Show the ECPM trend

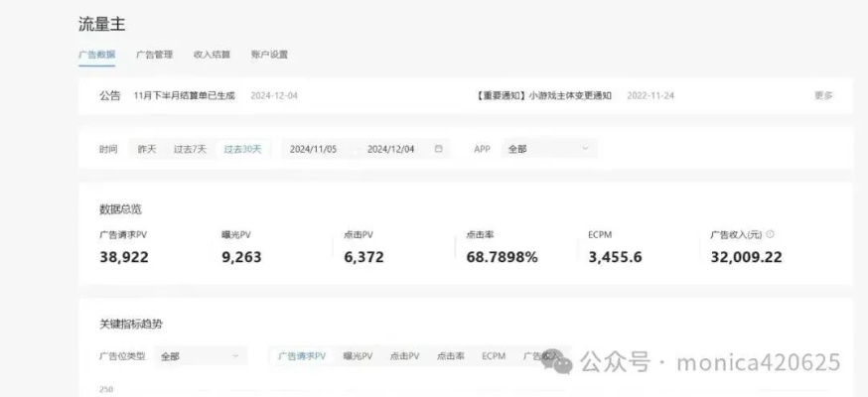click(x=494, y=356)
